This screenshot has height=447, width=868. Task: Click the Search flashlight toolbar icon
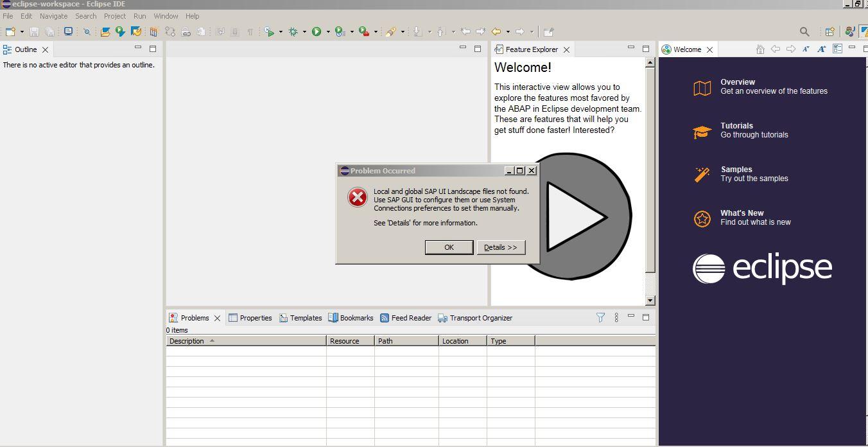[390, 31]
